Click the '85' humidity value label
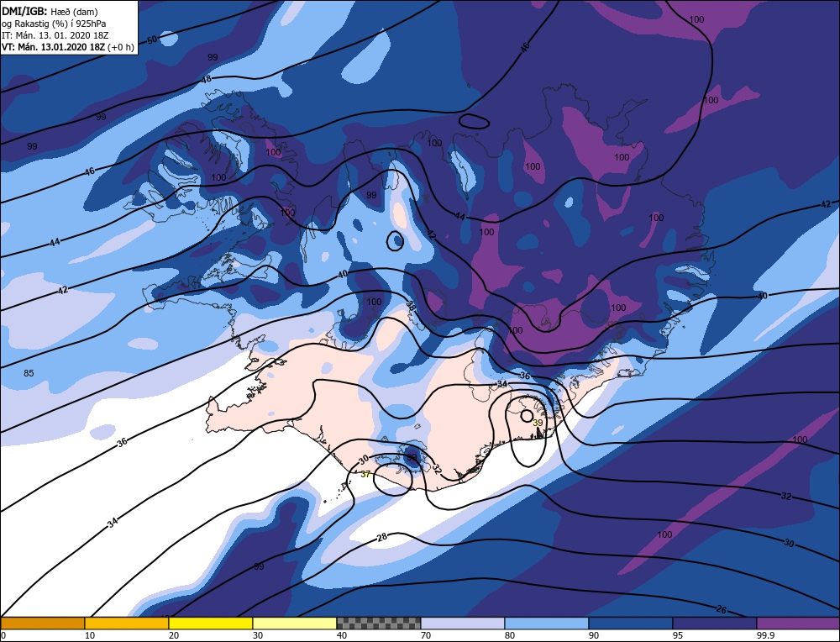840x642 pixels. tap(29, 373)
